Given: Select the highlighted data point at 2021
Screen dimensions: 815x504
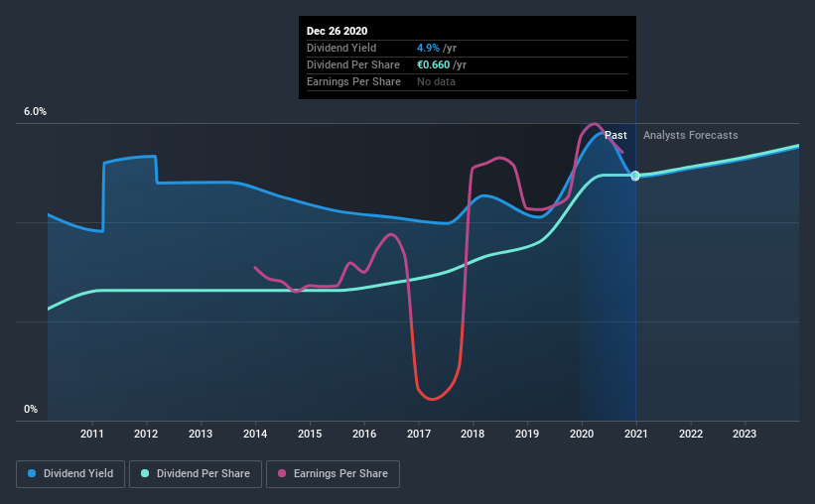Looking at the screenshot, I should click(635, 176).
